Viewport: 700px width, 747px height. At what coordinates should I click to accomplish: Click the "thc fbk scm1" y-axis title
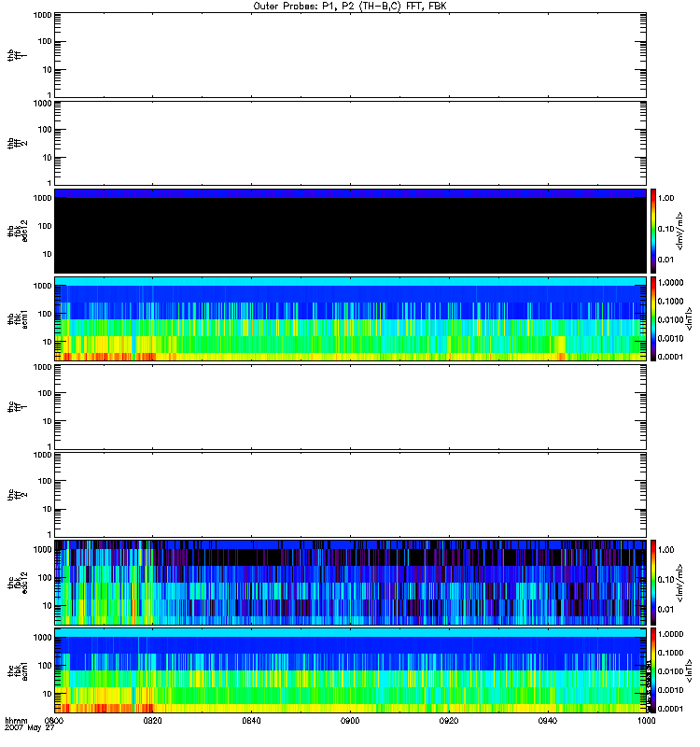18,670
